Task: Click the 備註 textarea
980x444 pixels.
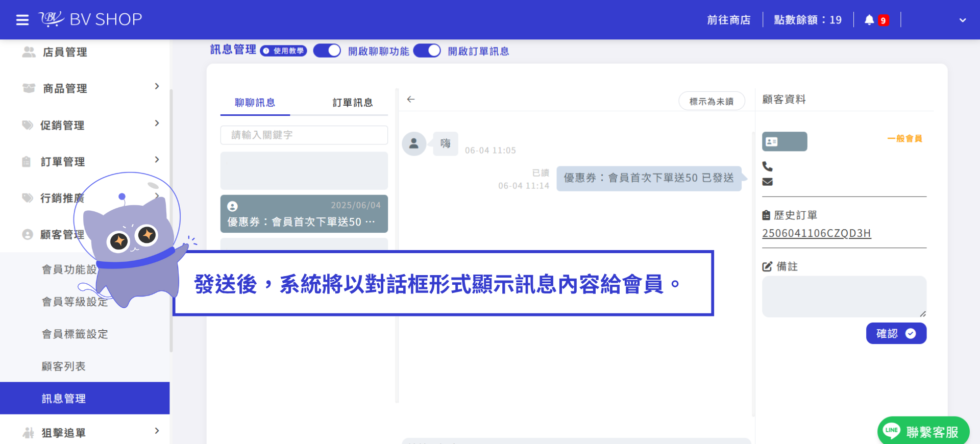Action: 844,297
